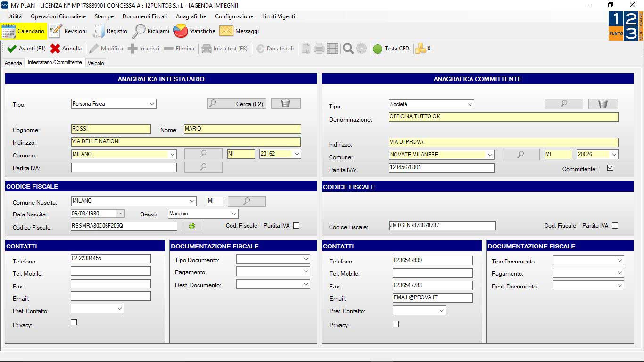Open Data Nascita date picker
Viewport: 644px width, 362px height.
[121, 214]
